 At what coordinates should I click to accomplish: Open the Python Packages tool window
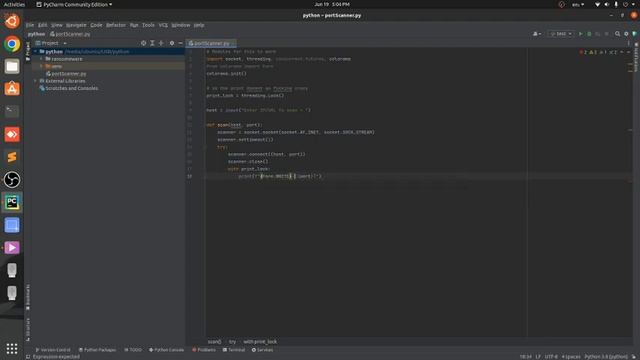(97, 350)
